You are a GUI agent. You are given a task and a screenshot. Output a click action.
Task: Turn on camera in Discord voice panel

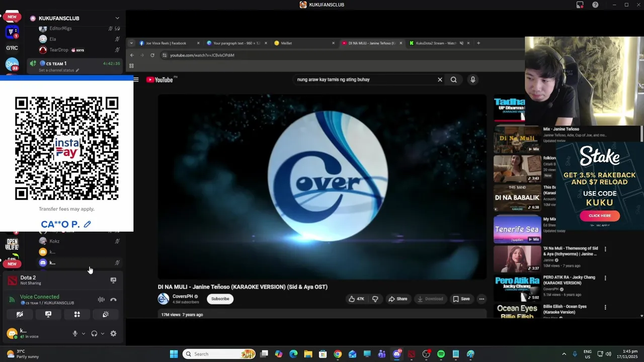(20, 314)
